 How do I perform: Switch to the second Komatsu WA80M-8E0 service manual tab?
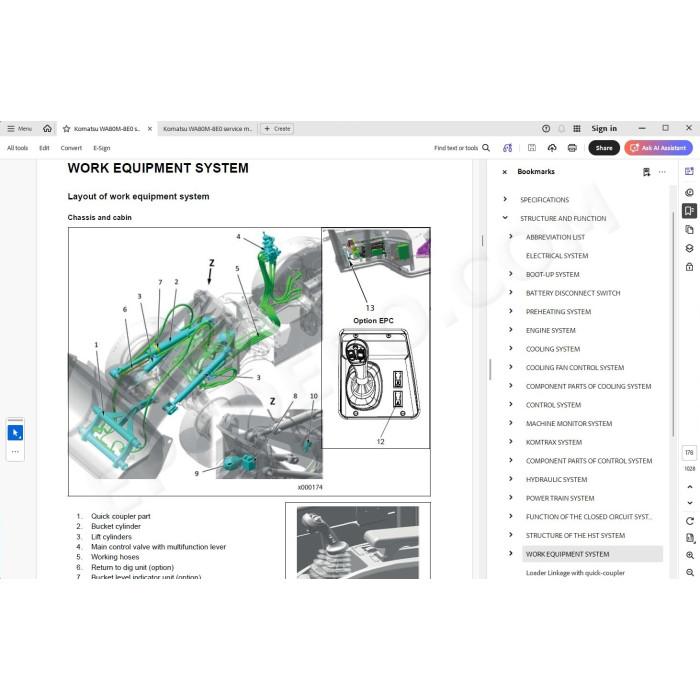208,129
